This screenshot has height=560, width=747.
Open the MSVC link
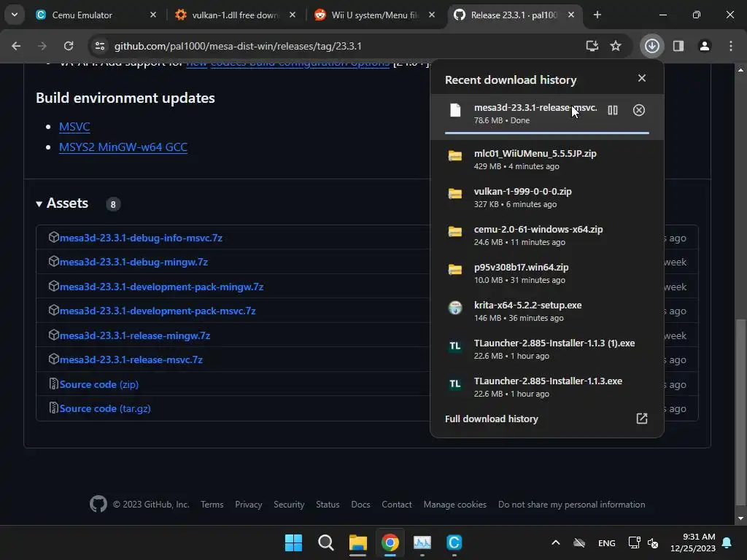pyautogui.click(x=74, y=127)
